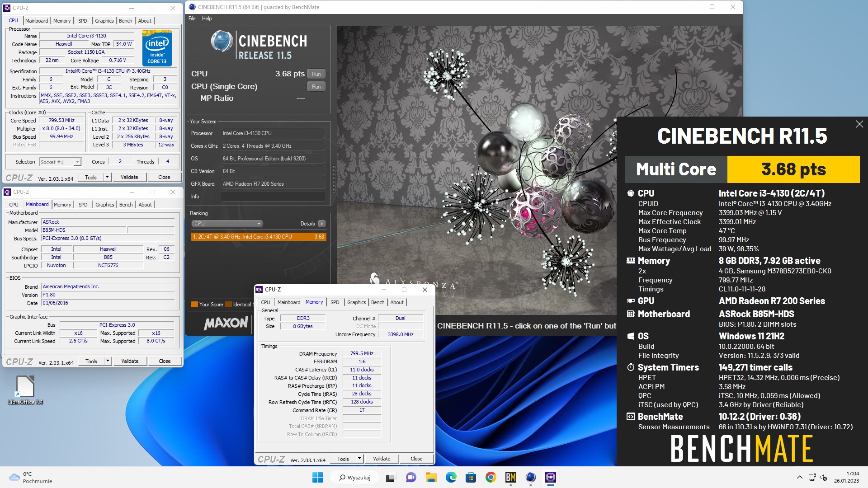Switch to Graphics tab in Memory CPU-Z window
The image size is (868, 488).
tap(357, 302)
